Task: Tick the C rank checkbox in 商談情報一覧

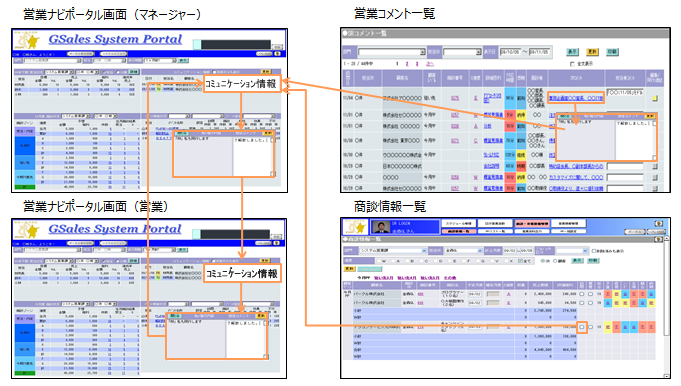Action: (422, 261)
